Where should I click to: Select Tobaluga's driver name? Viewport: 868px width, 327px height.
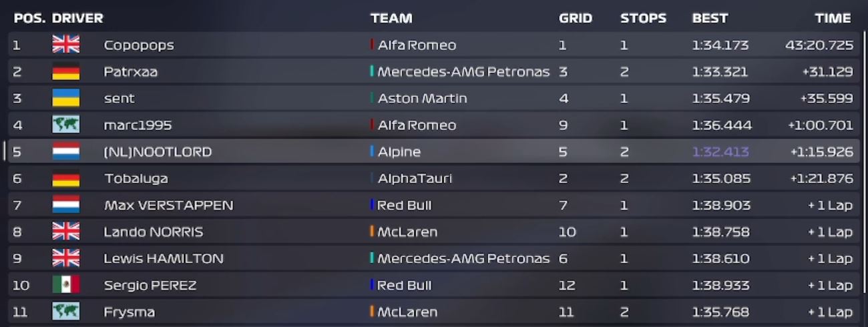click(x=136, y=178)
